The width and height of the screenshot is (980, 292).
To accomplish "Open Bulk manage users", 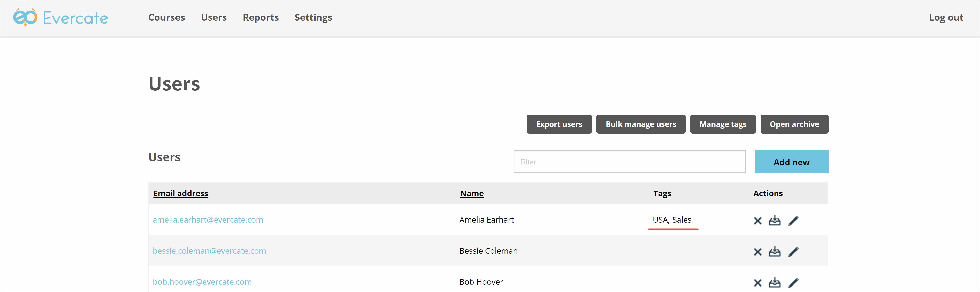I will coord(641,124).
